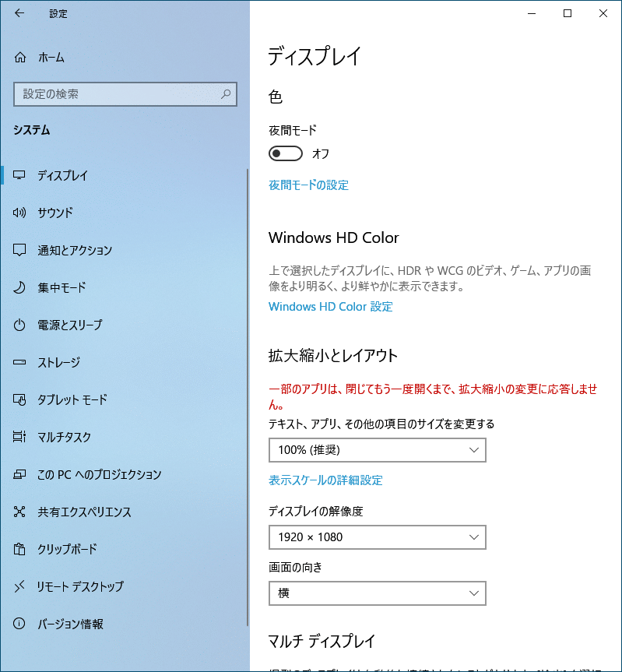Image resolution: width=622 pixels, height=672 pixels.
Task: Maximize the 設定 window
Action: [568, 13]
